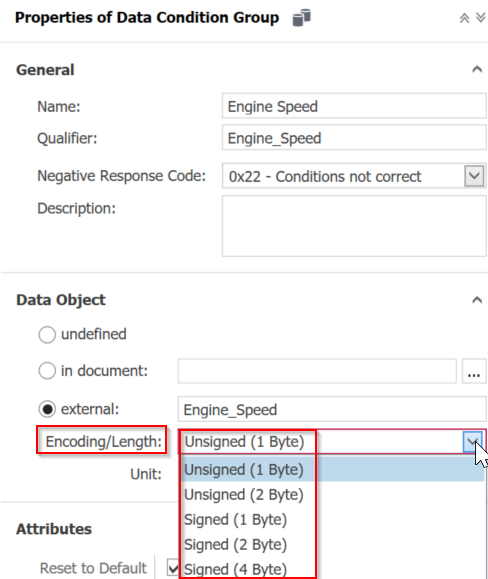Click the Unit label
The width and height of the screenshot is (488, 579).
tap(146, 474)
